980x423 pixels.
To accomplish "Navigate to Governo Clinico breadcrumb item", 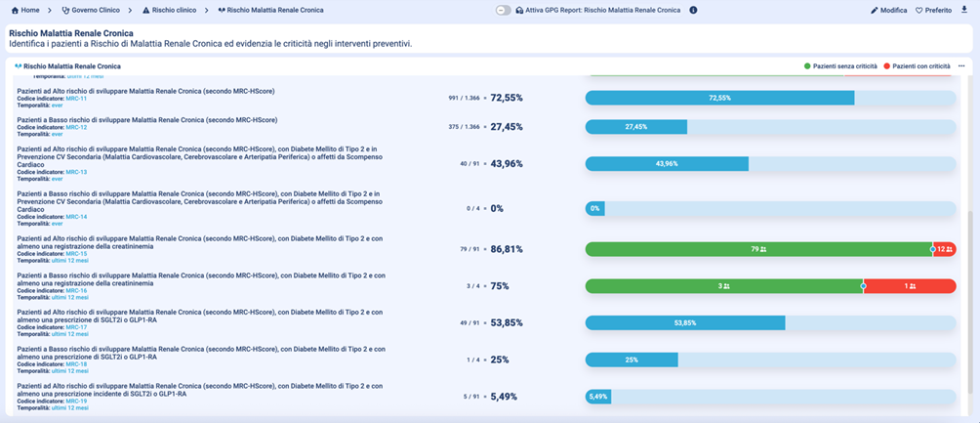I will click(x=96, y=10).
